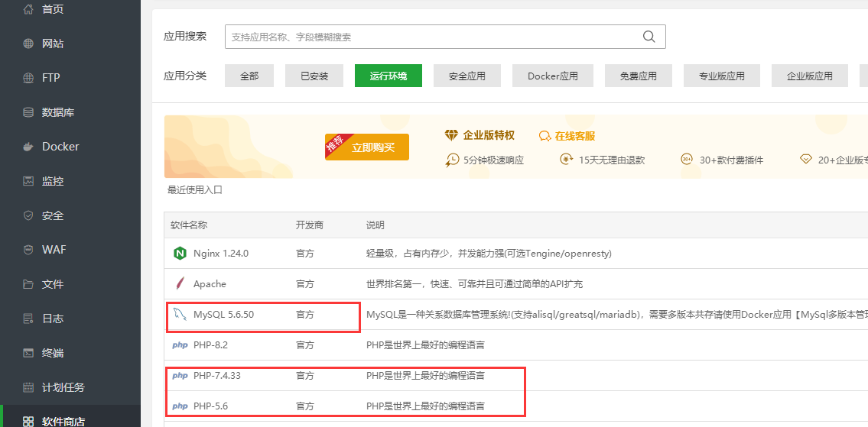Viewport: 868px width, 427px height.
Task: Focus the 应用搜索 input field
Action: 445,37
